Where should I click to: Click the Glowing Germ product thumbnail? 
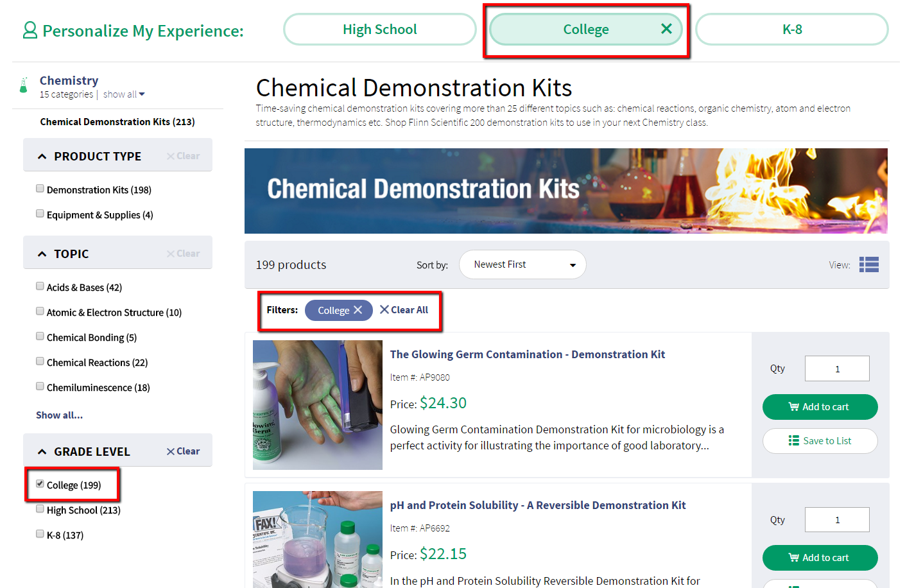coord(317,404)
